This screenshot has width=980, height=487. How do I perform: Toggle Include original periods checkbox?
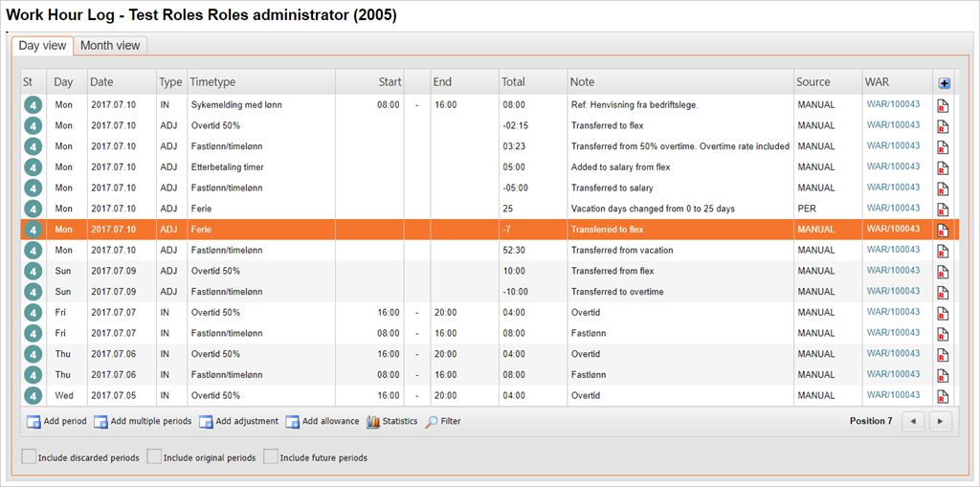coord(154,457)
